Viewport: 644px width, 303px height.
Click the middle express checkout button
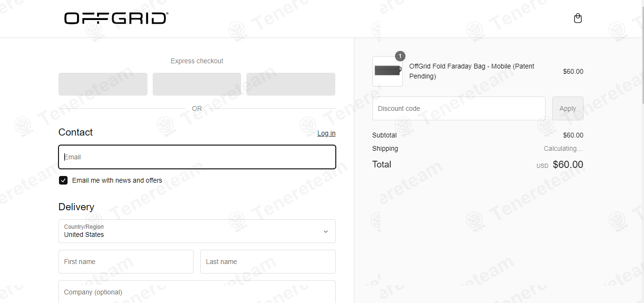pos(196,84)
